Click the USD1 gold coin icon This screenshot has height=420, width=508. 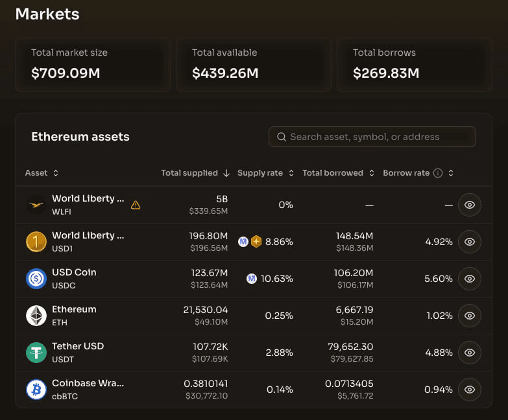point(36,242)
